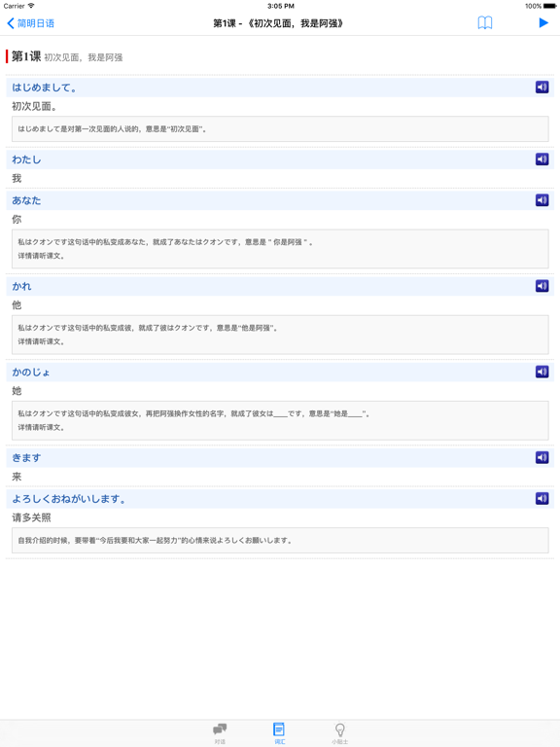Click the lesson heading 第1课
Screen dimensions: 560x747
pos(26,56)
